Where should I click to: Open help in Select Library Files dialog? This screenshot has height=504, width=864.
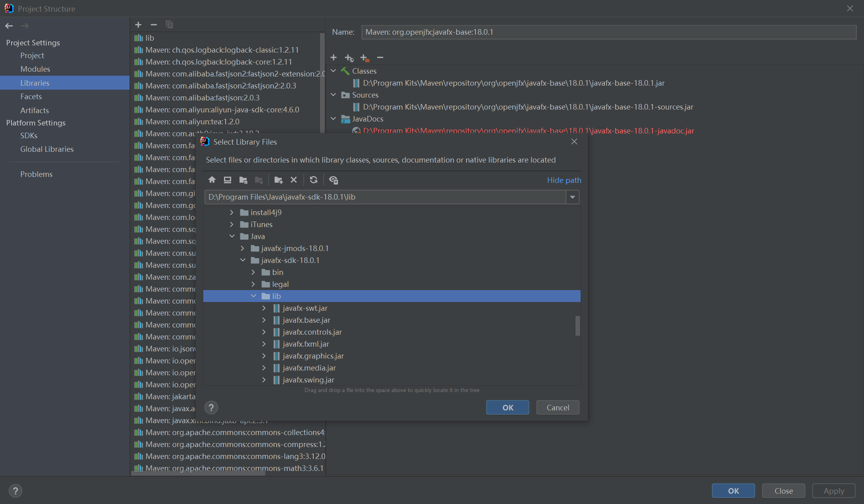coord(211,408)
